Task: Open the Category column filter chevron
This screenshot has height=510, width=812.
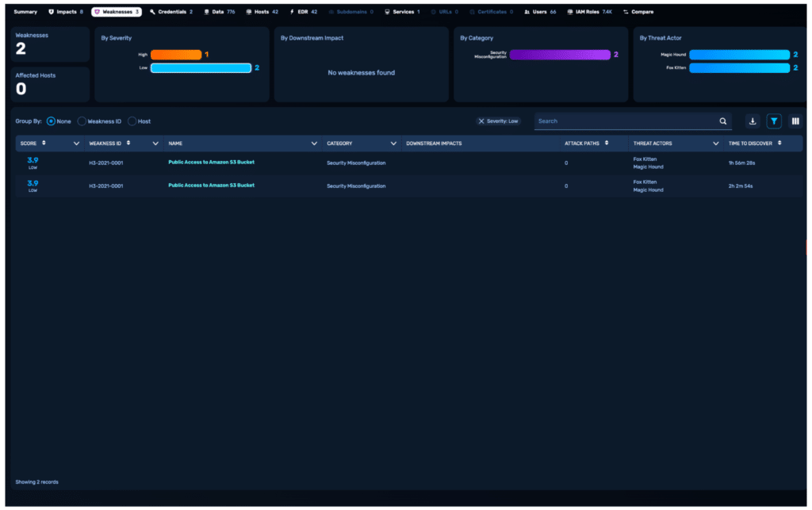Action: (393, 144)
